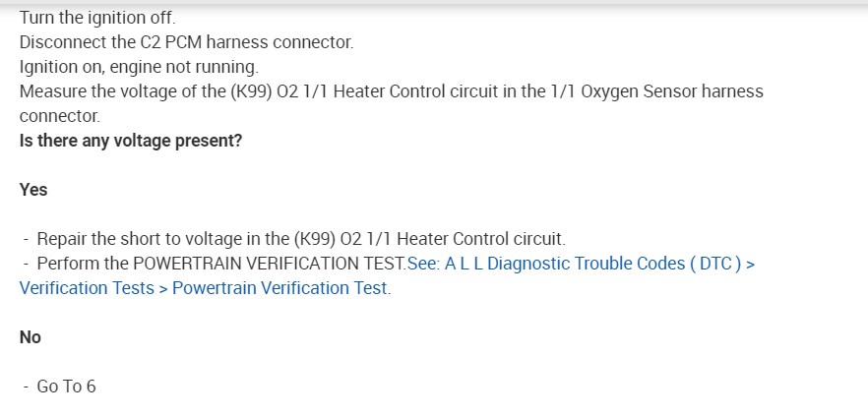This screenshot has height=417, width=868.
Task: Click '(K99)' in the Repair line
Action: [317, 239]
